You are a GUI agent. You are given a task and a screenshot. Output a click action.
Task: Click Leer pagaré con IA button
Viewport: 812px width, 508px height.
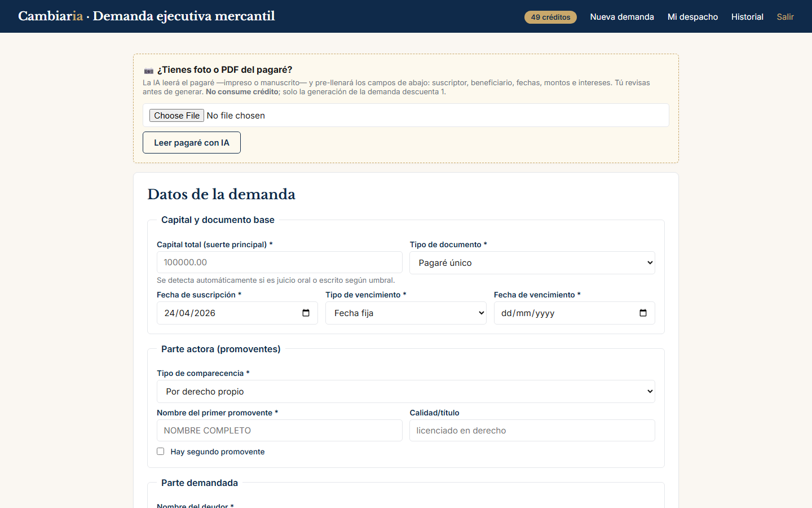point(192,142)
